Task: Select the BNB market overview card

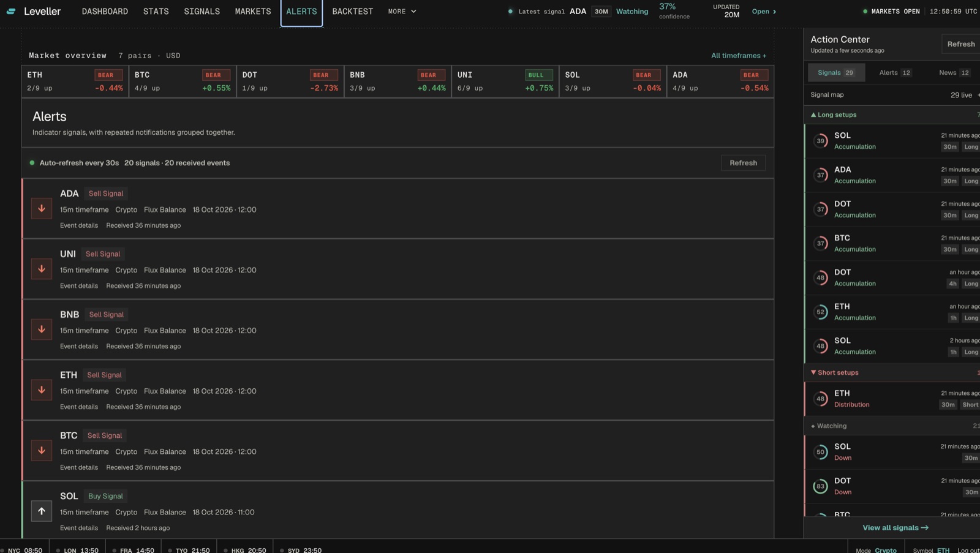Action: (x=398, y=81)
